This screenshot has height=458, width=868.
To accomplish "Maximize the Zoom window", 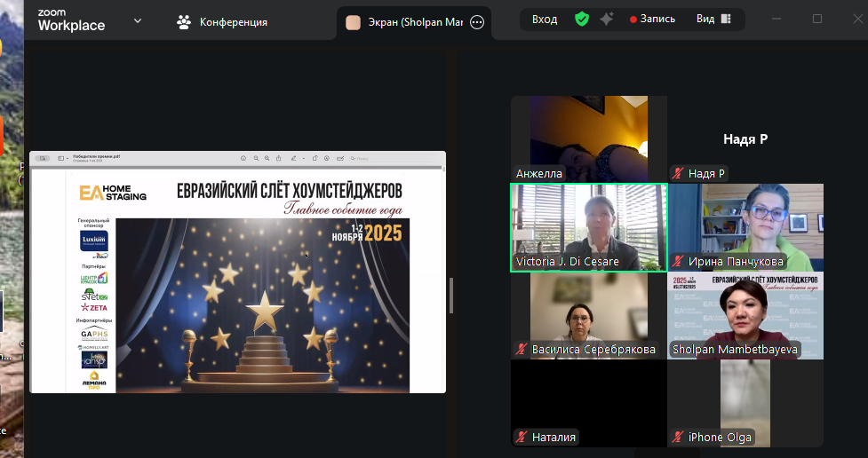I will click(x=817, y=20).
